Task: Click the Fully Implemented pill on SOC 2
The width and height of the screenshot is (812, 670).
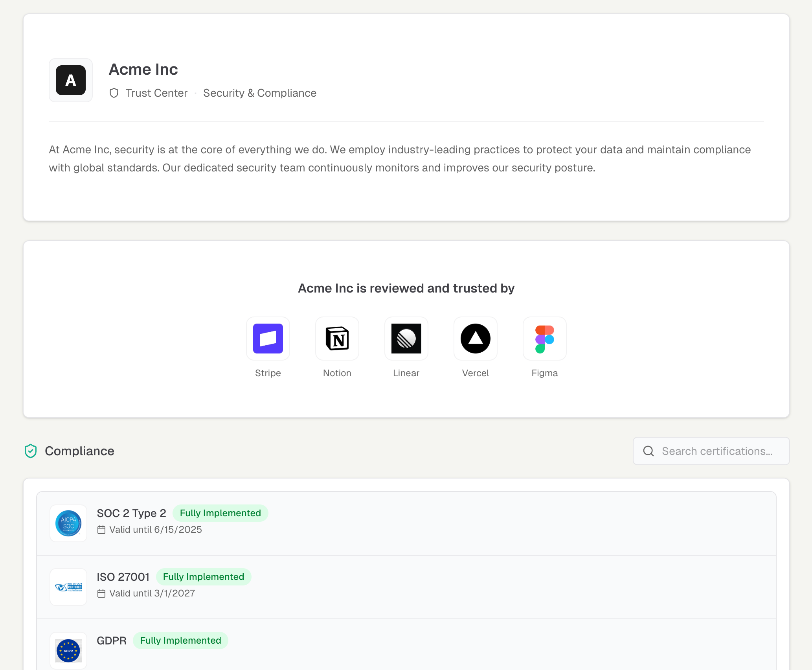Action: coord(220,513)
